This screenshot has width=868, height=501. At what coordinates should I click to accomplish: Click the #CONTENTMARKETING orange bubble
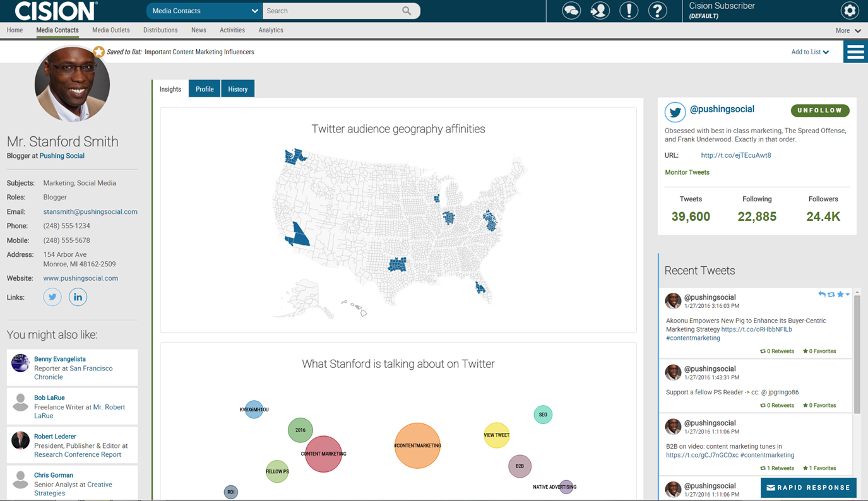417,445
